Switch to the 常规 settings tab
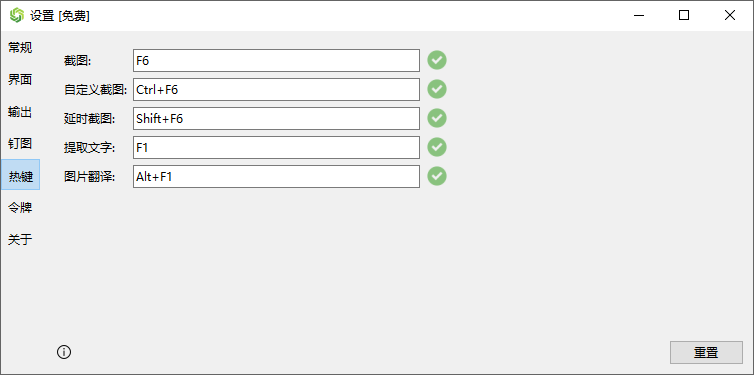This screenshot has width=754, height=375. (x=20, y=48)
